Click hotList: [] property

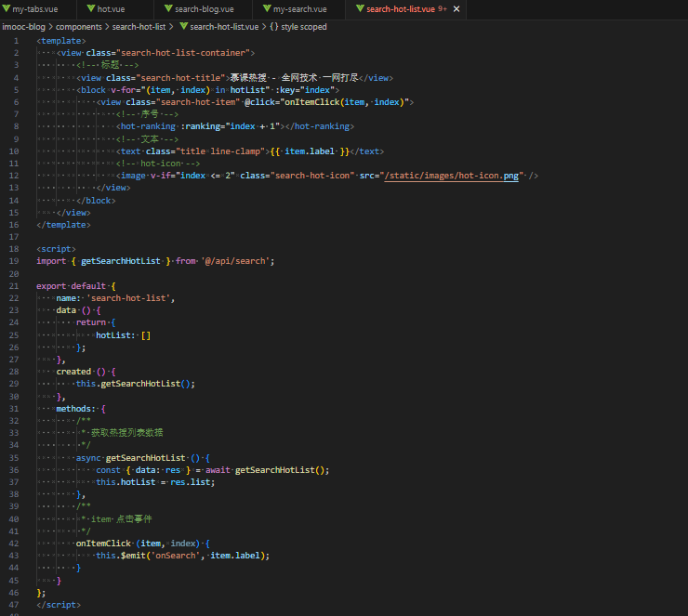124,335
